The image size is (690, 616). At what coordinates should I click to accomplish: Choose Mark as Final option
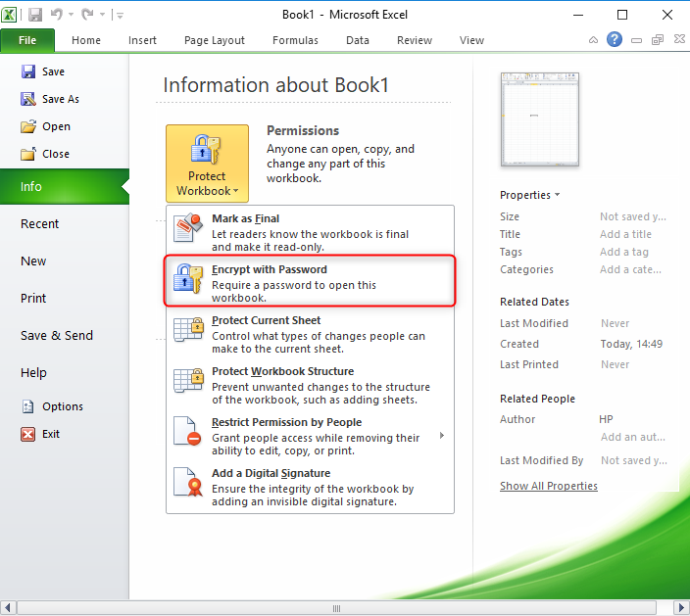pyautogui.click(x=310, y=232)
